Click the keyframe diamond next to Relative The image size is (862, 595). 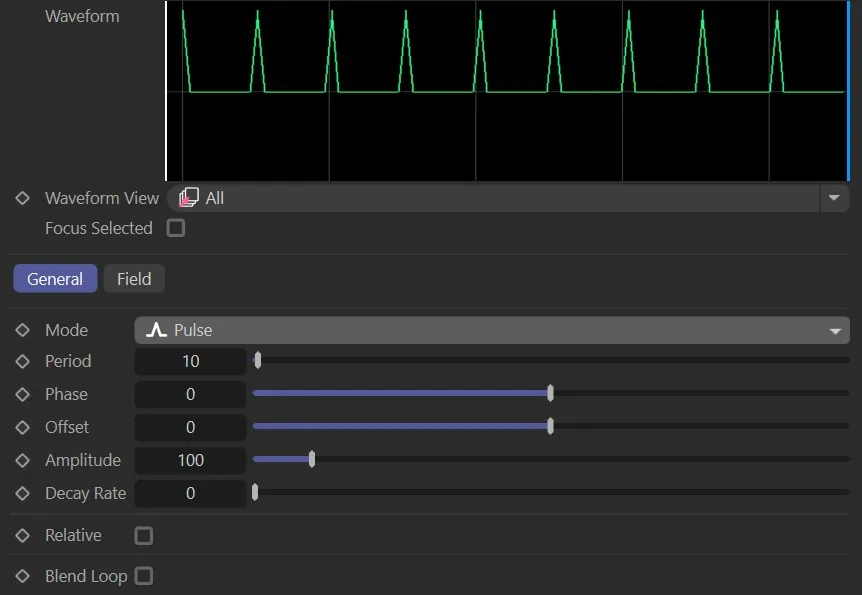tap(21, 535)
